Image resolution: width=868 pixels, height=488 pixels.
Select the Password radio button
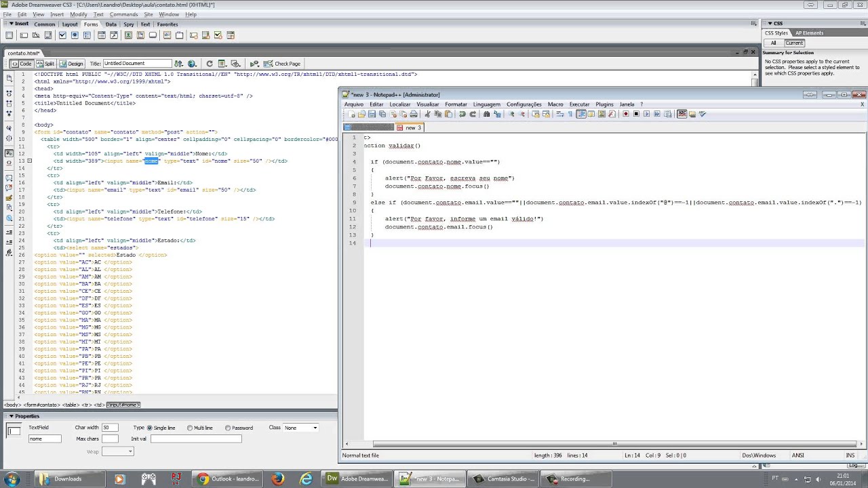[x=228, y=428]
